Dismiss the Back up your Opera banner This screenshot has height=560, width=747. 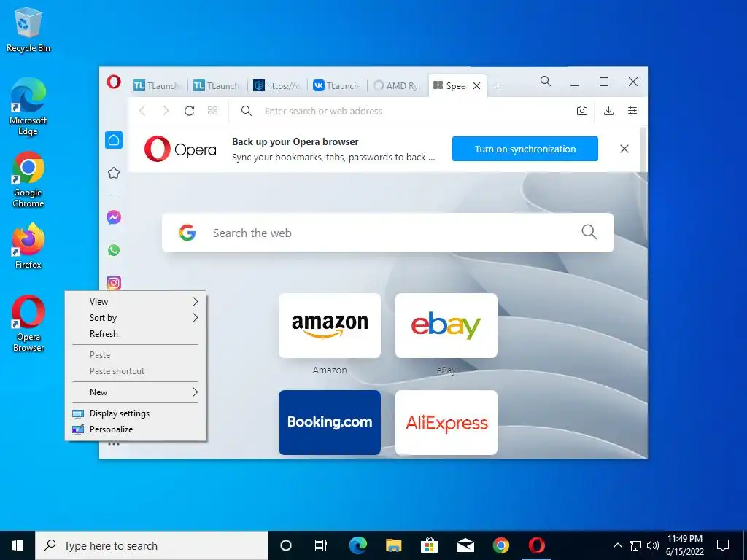[x=624, y=149]
